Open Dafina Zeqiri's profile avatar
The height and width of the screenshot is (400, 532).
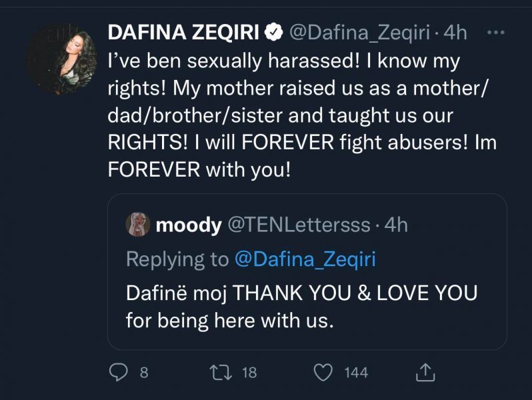pos(61,59)
